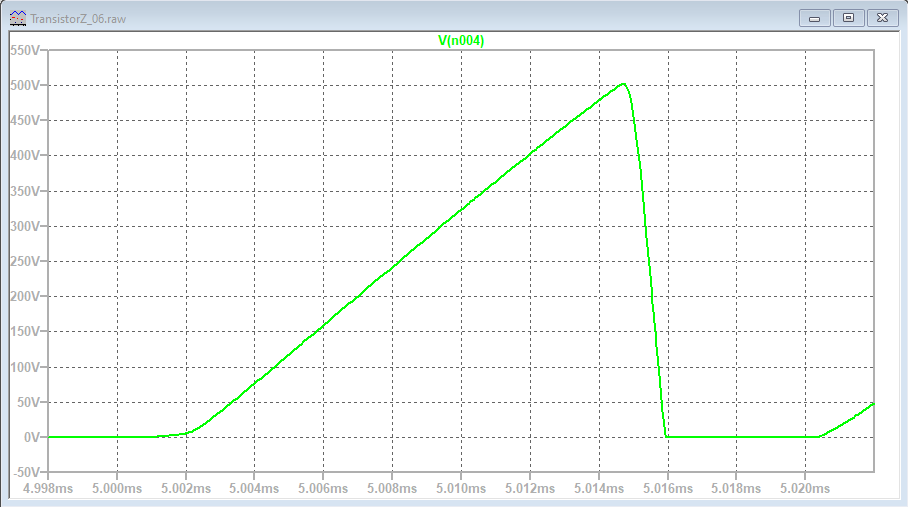Close the TransistorZ_06.raw waveform window
Screen dimensions: 908x507
coord(881,18)
